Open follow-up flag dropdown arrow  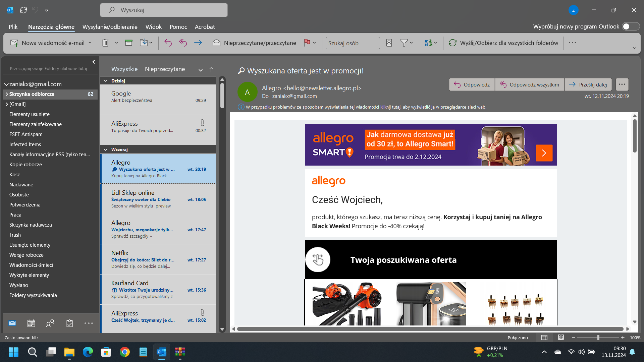click(x=315, y=43)
